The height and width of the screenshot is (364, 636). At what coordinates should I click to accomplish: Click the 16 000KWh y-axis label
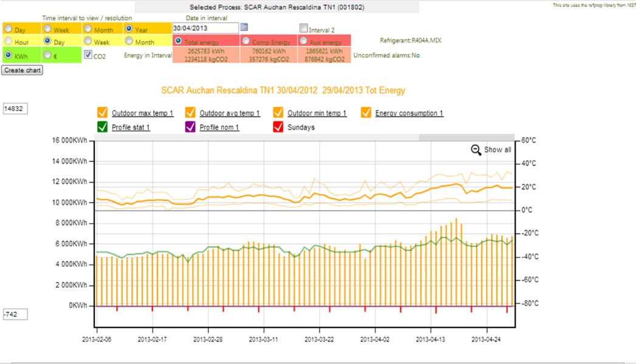pyautogui.click(x=69, y=141)
